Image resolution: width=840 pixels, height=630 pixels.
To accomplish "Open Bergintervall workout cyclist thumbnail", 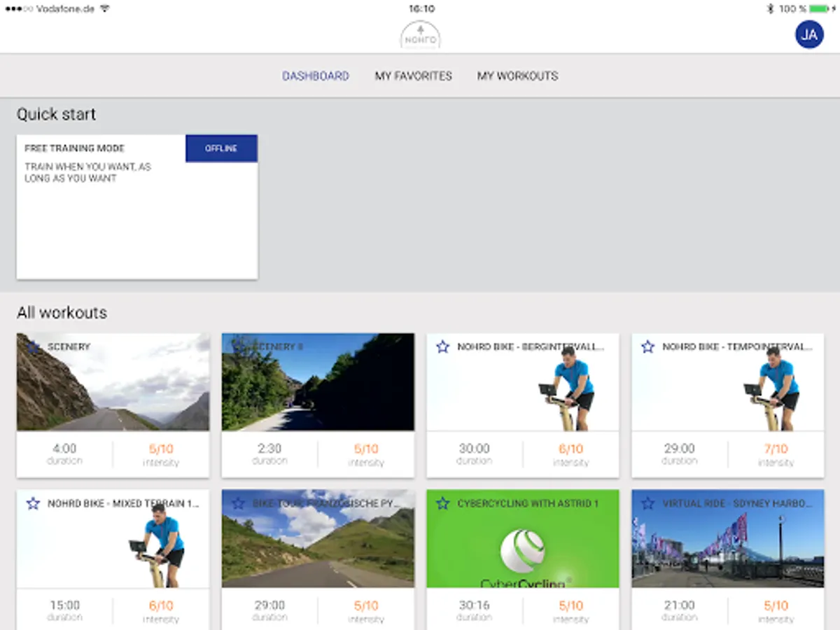I will tap(523, 381).
